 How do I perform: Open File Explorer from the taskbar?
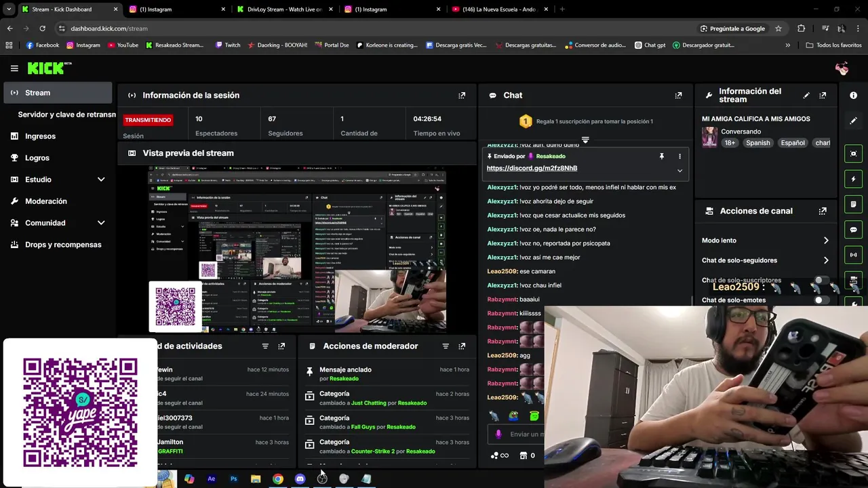click(x=256, y=479)
